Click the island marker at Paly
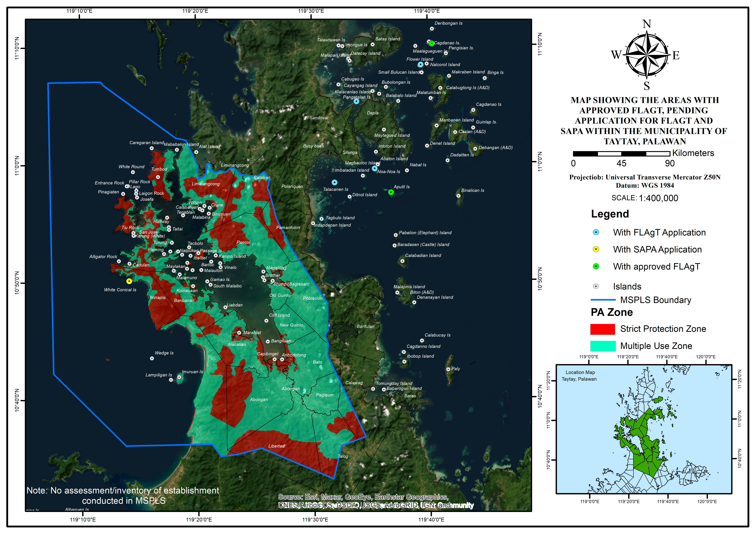756x535 pixels. tap(448, 369)
